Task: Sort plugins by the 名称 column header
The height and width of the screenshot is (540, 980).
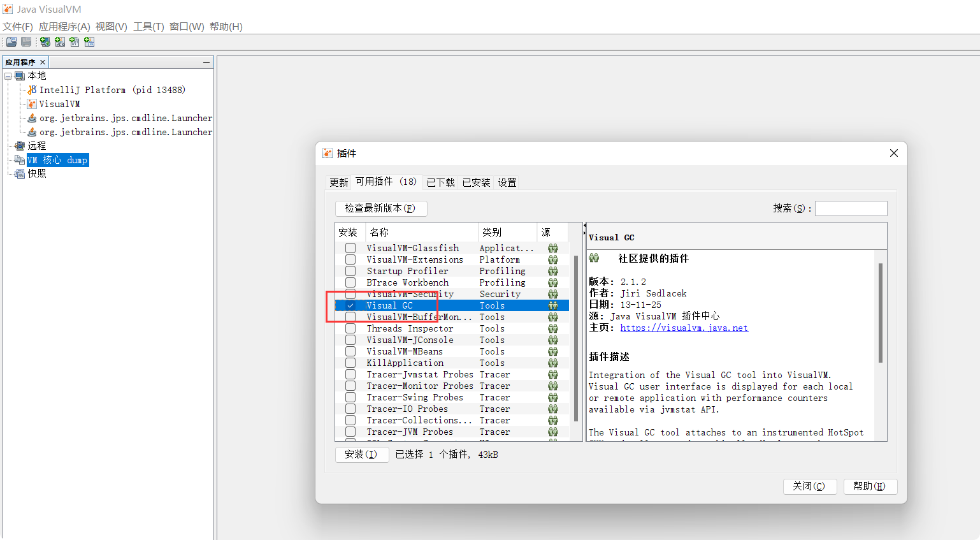Action: click(x=422, y=232)
